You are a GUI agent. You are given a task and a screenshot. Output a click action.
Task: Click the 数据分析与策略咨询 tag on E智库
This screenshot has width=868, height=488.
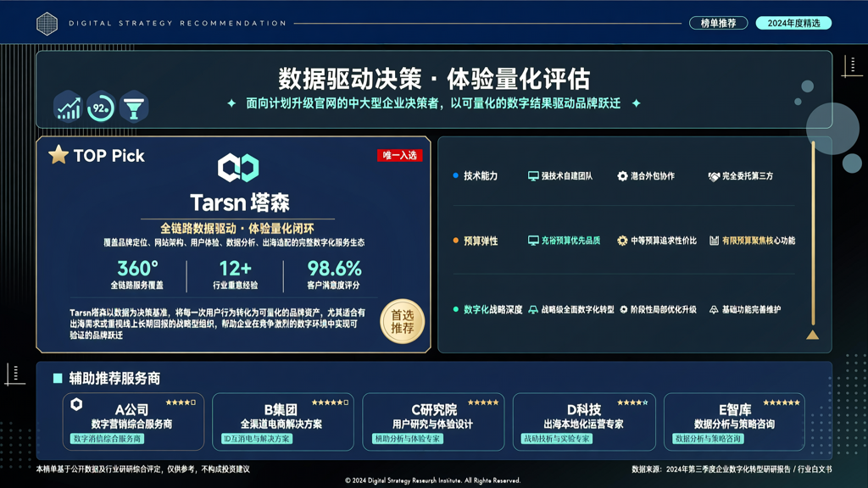point(708,438)
